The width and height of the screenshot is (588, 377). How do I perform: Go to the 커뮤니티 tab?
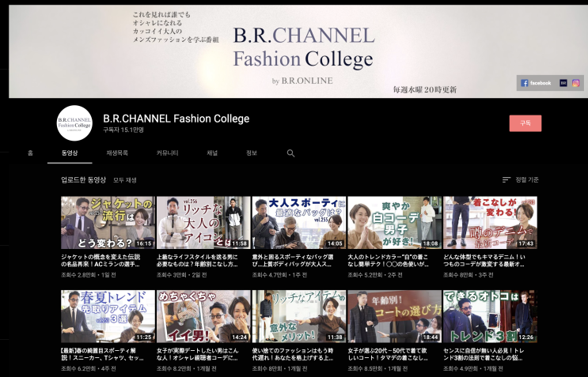(167, 153)
